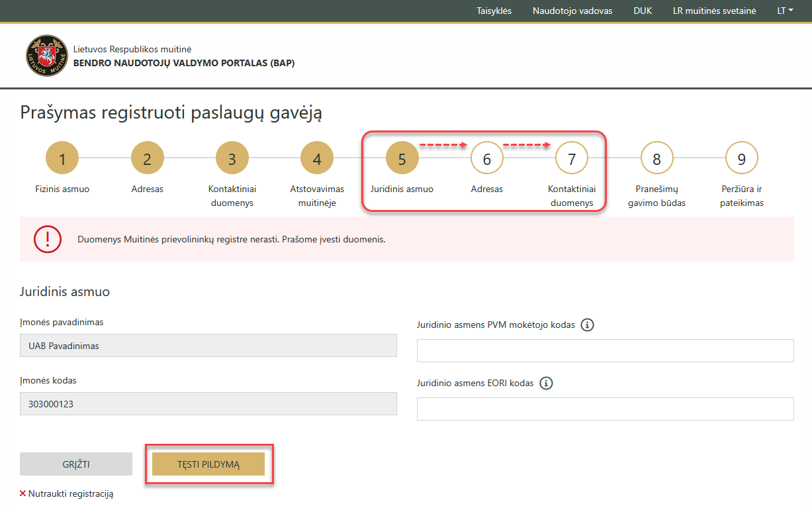Screen dimensions: 812x512
Task: Open the DUK section
Action: [642, 11]
